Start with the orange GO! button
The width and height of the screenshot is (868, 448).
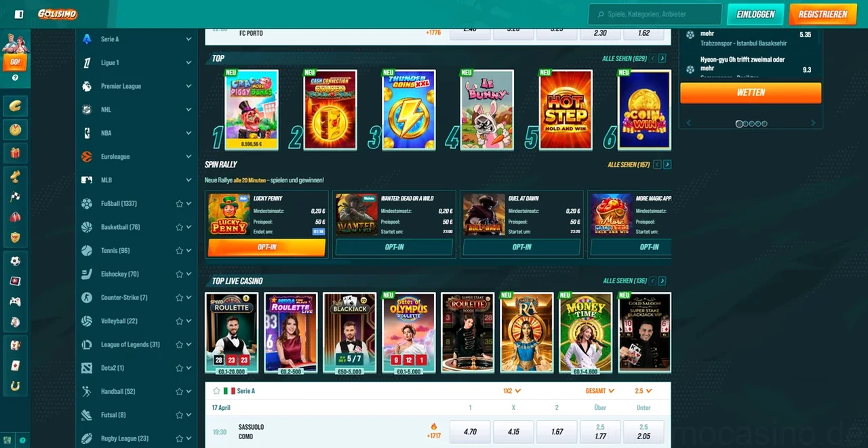click(x=15, y=62)
